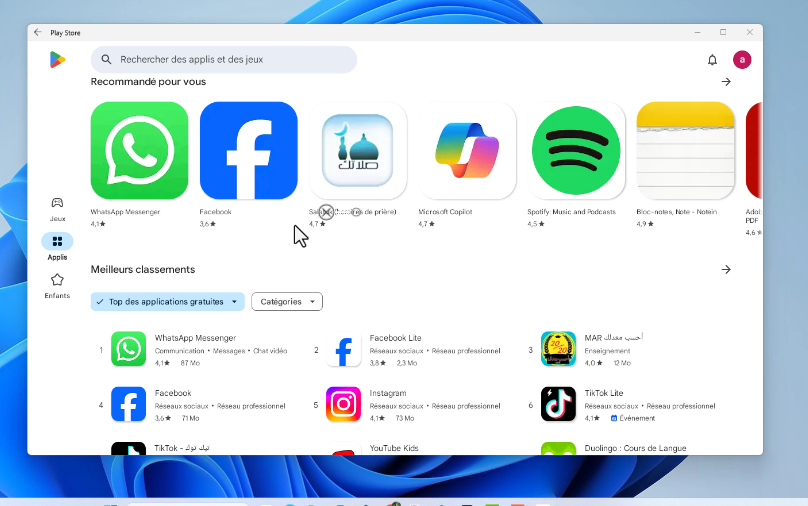Open Facebook icon ranked number 4
Viewport: 808px width, 506px height.
pyautogui.click(x=128, y=404)
